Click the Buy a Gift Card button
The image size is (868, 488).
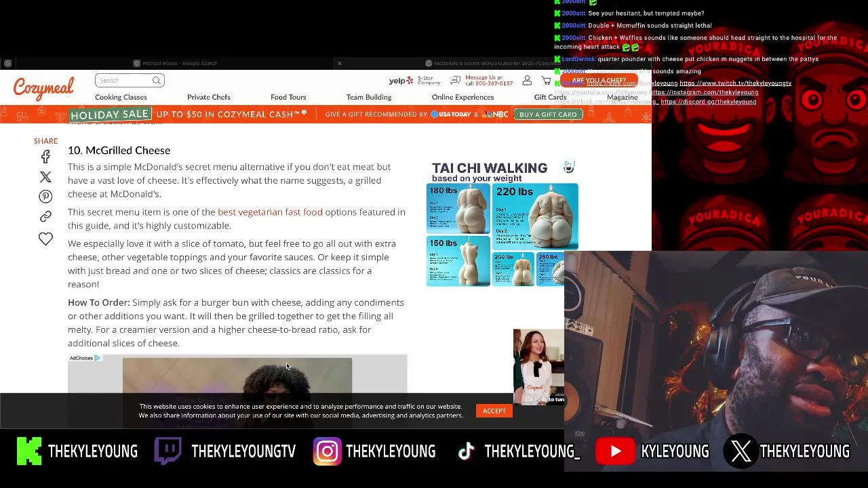pyautogui.click(x=548, y=115)
